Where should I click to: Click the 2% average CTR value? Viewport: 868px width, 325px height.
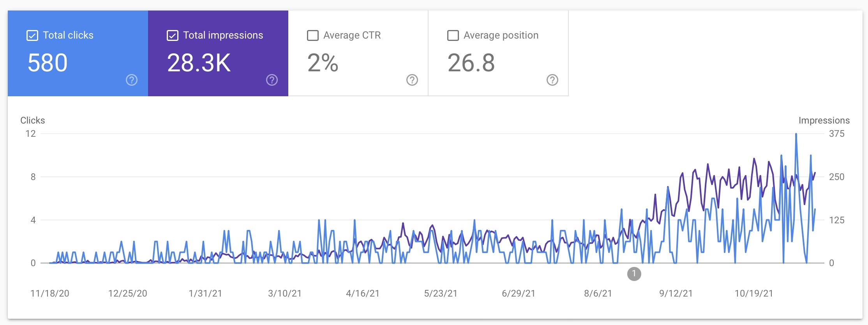[x=323, y=63]
